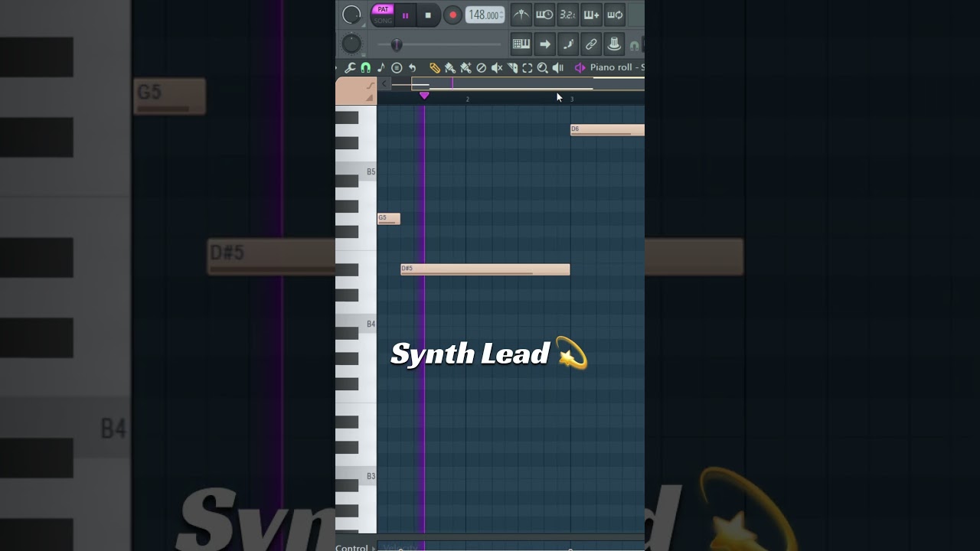
Task: Select the Slice tool
Action: [x=512, y=68]
